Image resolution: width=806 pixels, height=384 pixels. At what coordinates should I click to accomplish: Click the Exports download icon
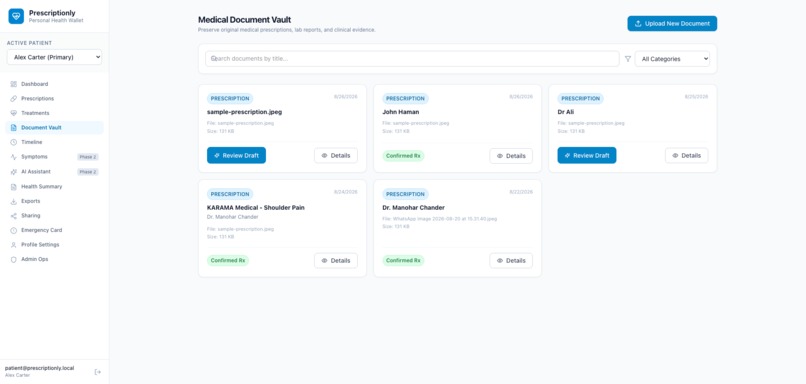pyautogui.click(x=13, y=201)
